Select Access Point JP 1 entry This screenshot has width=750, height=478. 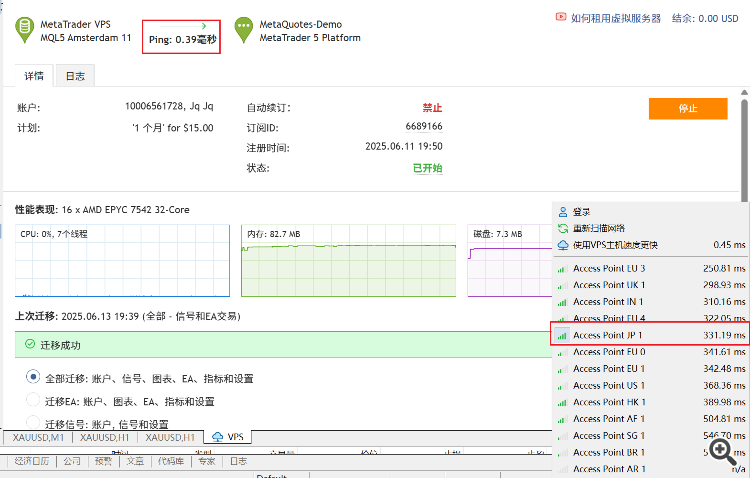pos(650,335)
